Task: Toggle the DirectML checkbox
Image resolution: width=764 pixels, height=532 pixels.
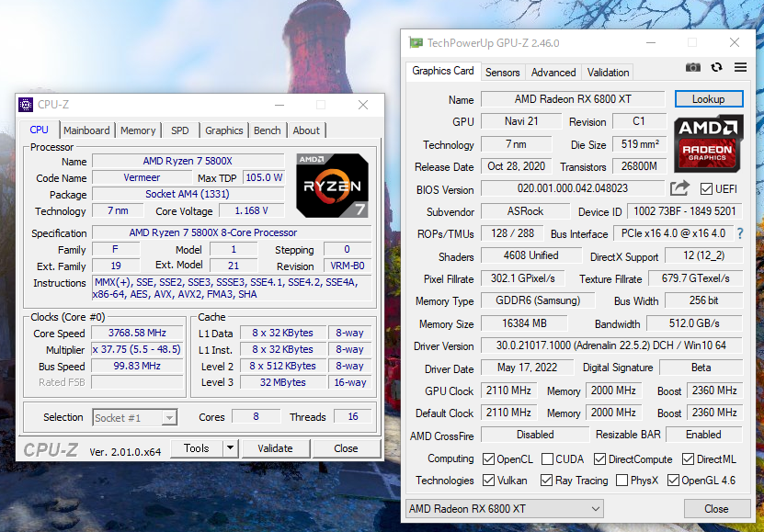Action: 688,459
